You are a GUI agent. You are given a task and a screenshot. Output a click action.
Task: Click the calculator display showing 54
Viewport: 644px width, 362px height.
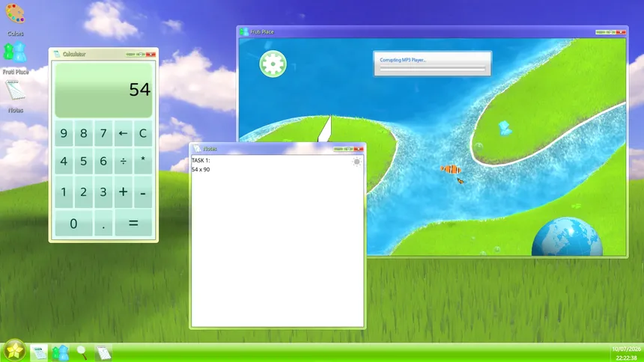[103, 90]
